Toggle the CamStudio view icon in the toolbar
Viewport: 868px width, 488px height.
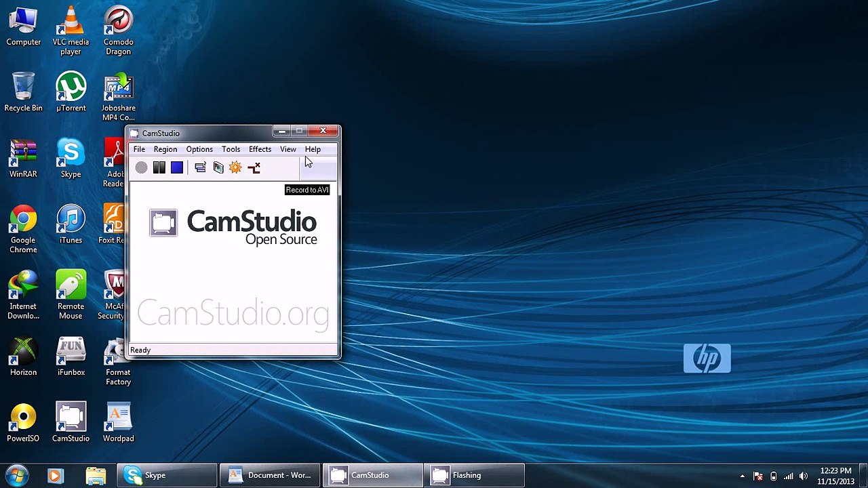coord(200,167)
